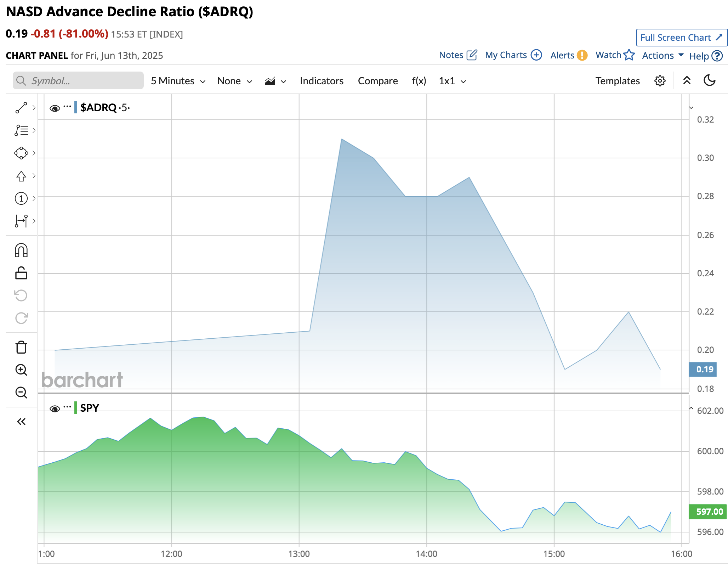Expand the 1x1 grid layout dropdown

click(x=452, y=81)
